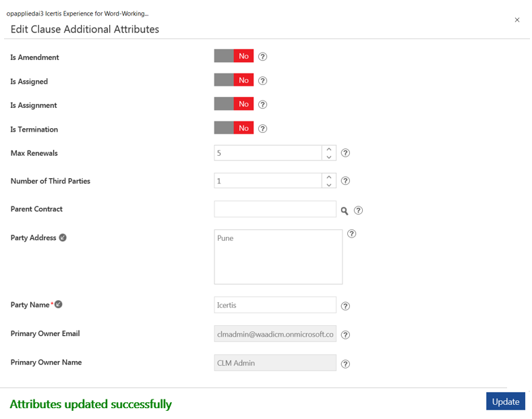Image resolution: width=532 pixels, height=419 pixels.
Task: Click help icon beside Party Address box
Action: (351, 234)
